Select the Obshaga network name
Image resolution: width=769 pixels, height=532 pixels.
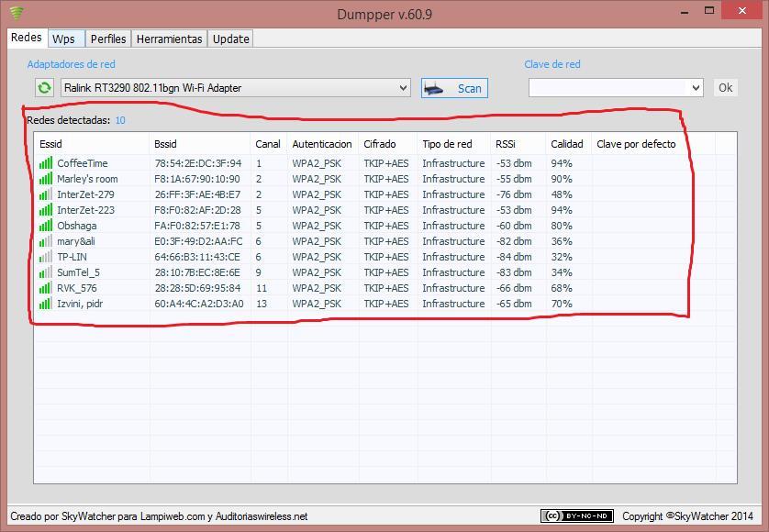point(77,226)
